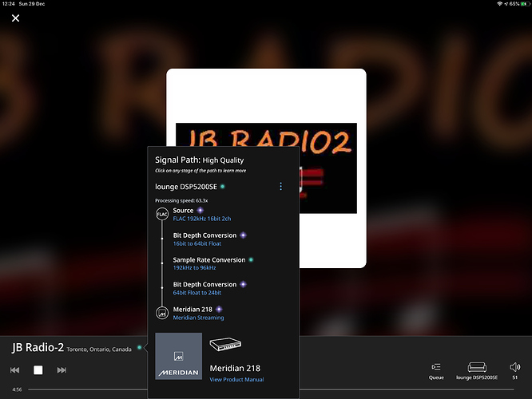The image size is (532, 399).
Task: Skip to the next track
Action: click(62, 369)
